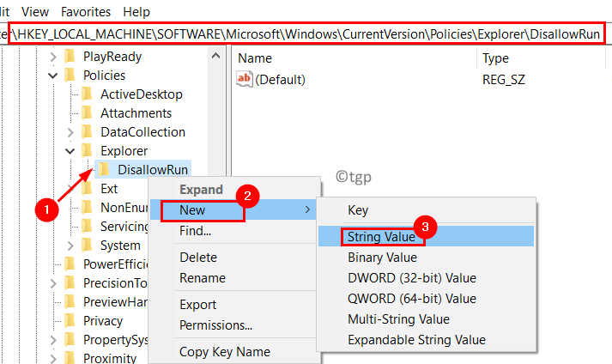The width and height of the screenshot is (612, 364).
Task: Open the Help menu
Action: [136, 12]
